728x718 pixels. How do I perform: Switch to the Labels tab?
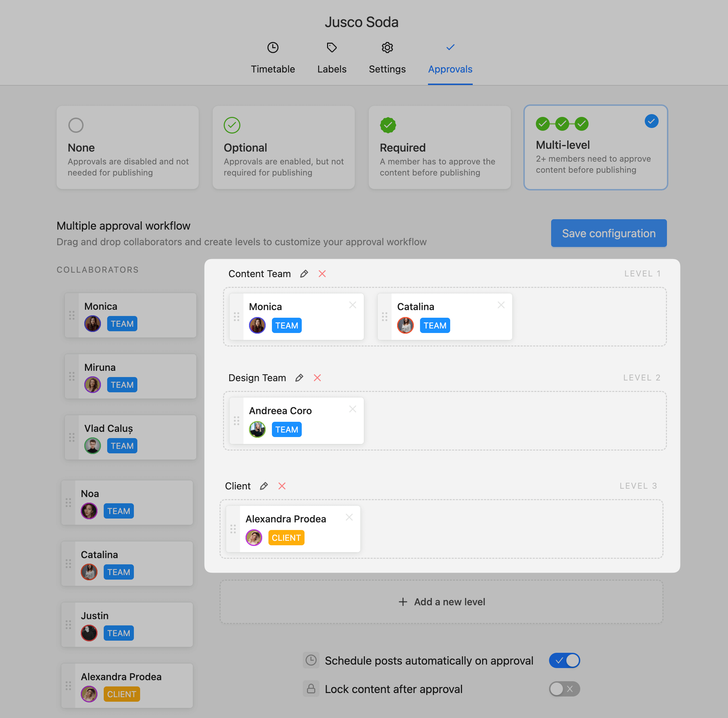tap(332, 58)
